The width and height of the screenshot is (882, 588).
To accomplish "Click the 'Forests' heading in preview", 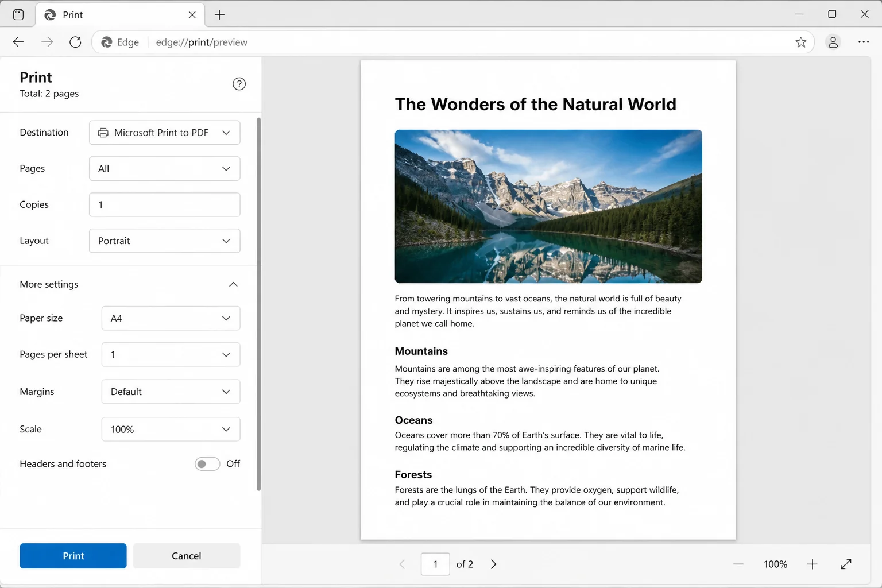I will (x=413, y=475).
